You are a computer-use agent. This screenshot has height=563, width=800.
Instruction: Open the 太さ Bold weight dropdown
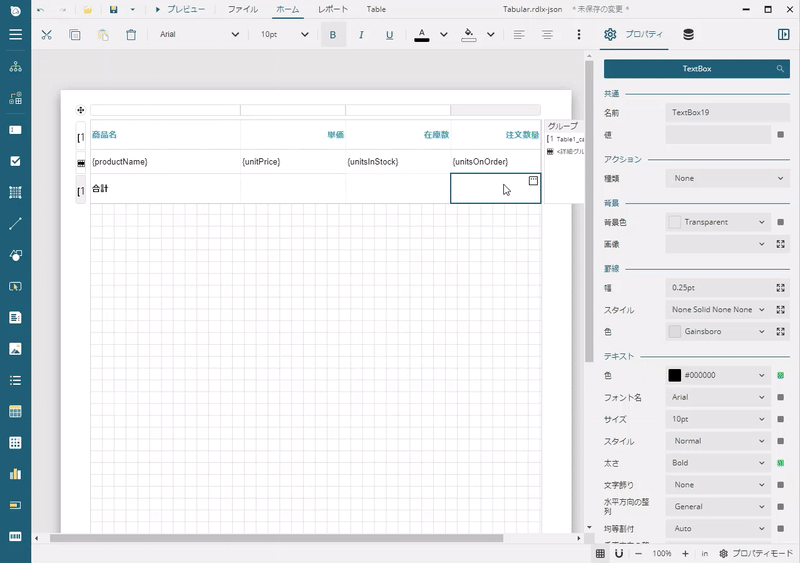click(x=718, y=463)
